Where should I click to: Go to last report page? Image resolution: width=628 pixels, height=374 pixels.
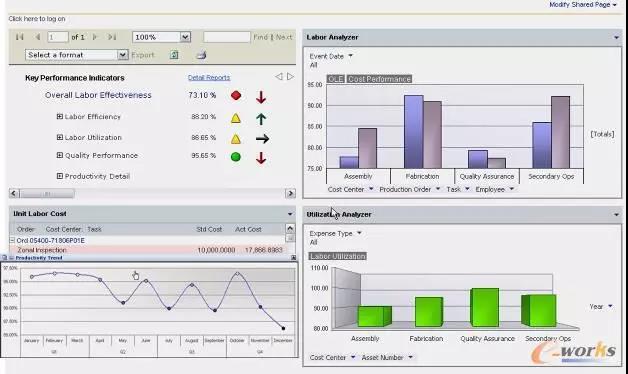pos(112,37)
